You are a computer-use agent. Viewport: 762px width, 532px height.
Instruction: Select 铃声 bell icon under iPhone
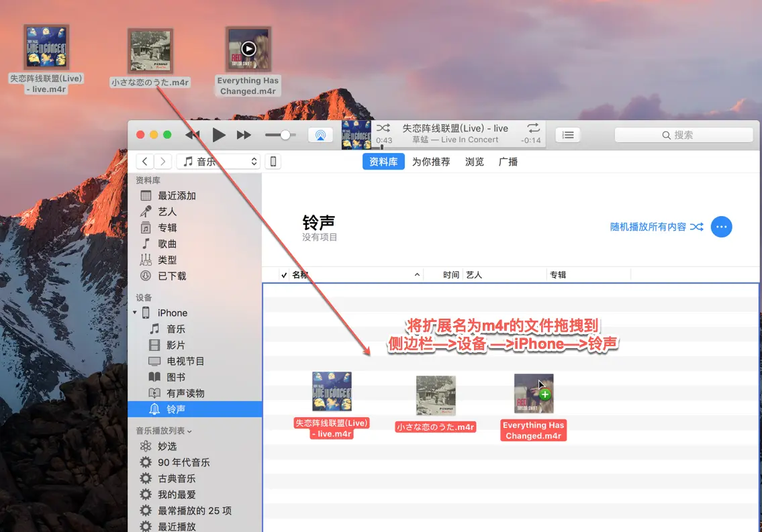(156, 409)
